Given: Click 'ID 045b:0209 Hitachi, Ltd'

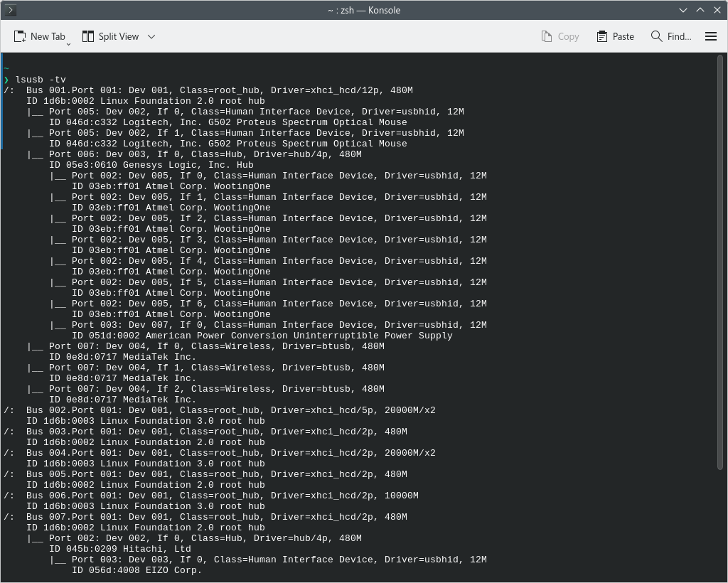Looking at the screenshot, I should coord(120,549).
